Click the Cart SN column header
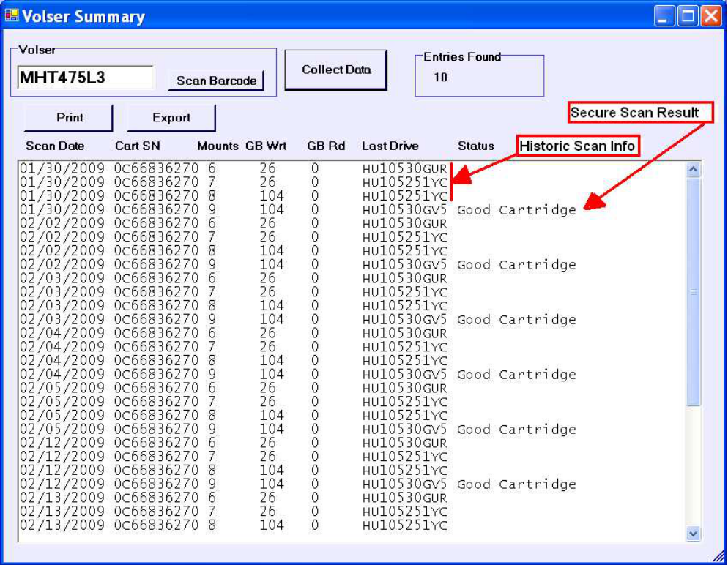The height and width of the screenshot is (565, 728). click(x=138, y=146)
